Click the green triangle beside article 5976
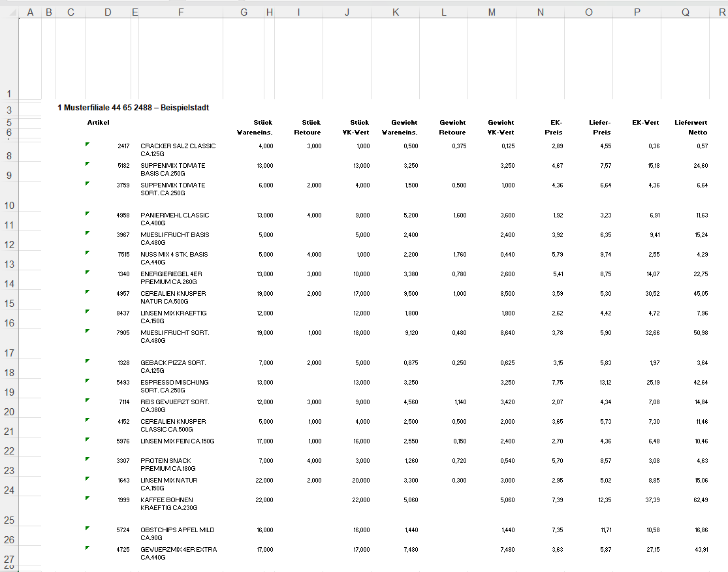Screen dimensions: 728x572 87,439
